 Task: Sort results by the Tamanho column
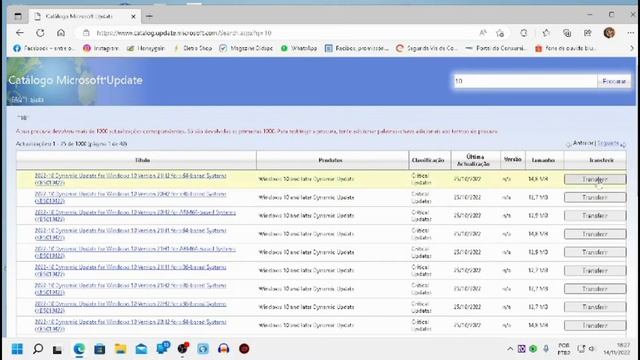543,160
